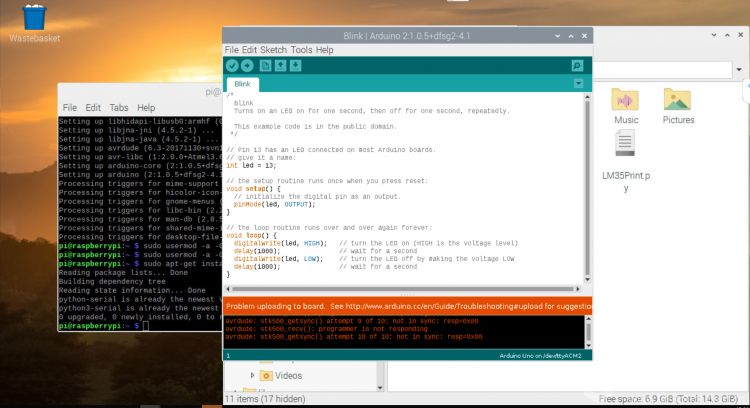The image size is (750, 408).
Task: Click the console output scrollbar
Action: 588,331
